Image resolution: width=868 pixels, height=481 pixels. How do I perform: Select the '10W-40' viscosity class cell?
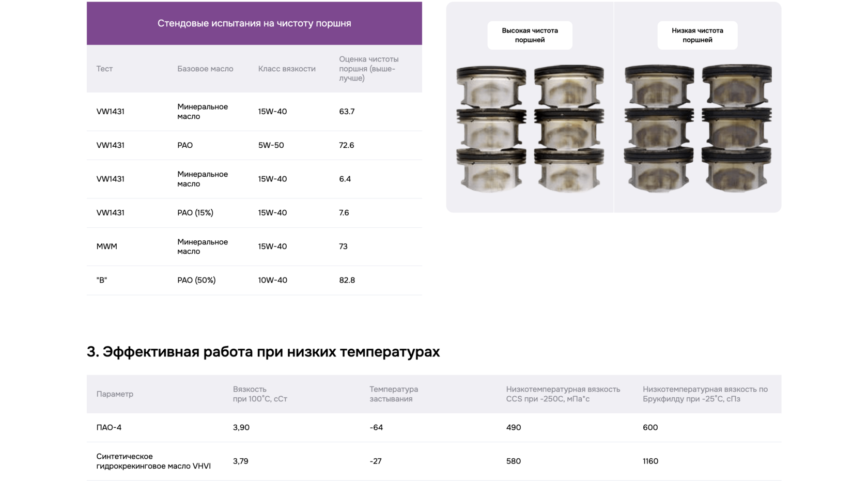[x=273, y=280]
